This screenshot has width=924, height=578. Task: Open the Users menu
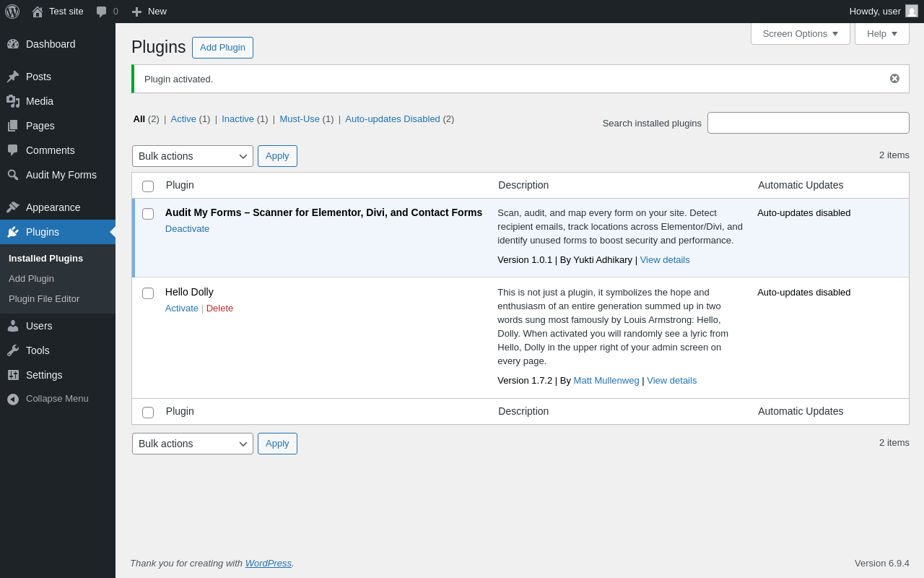pyautogui.click(x=58, y=326)
